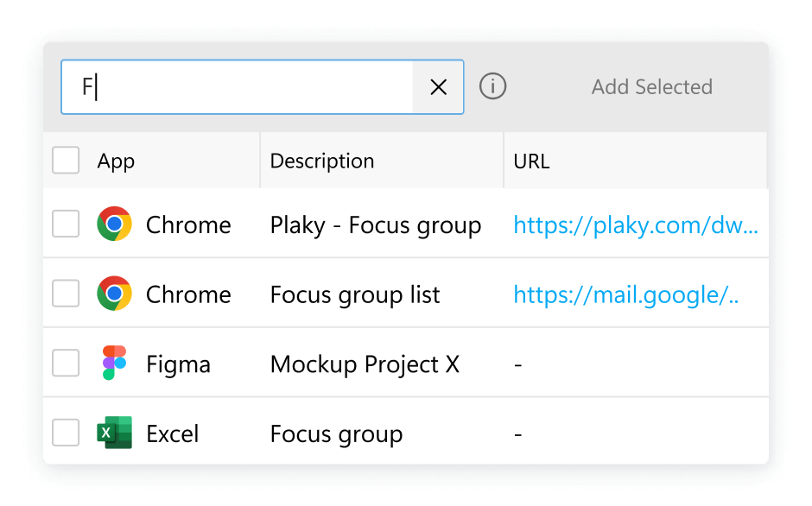Click the info circle icon
This screenshot has width=812, height=506.
pos(492,86)
